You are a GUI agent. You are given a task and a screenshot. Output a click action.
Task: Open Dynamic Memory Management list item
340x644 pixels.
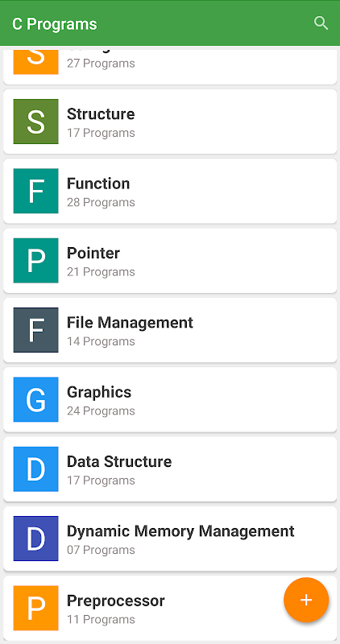tap(170, 539)
